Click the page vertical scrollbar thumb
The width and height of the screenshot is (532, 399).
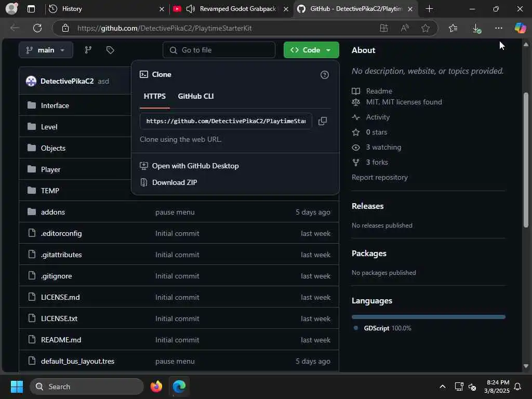526,159
